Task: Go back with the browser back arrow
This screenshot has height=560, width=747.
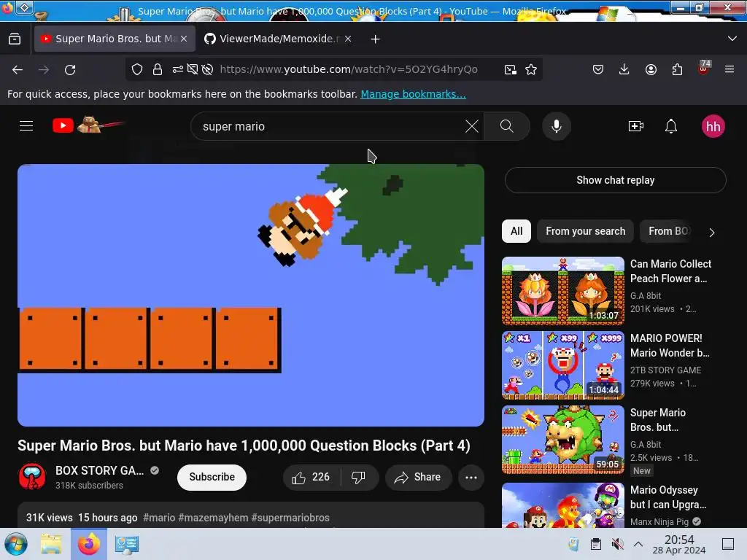Action: tap(18, 70)
